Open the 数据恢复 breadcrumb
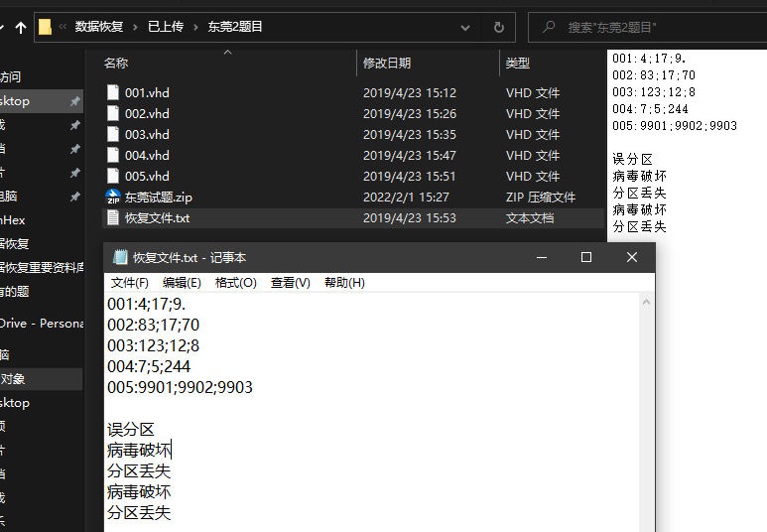767x532 pixels. click(99, 27)
